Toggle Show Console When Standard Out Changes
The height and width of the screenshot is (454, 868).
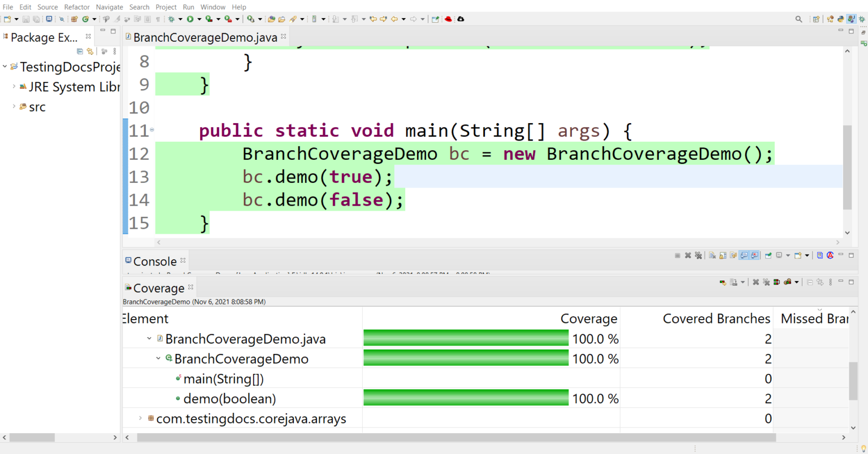coord(744,255)
